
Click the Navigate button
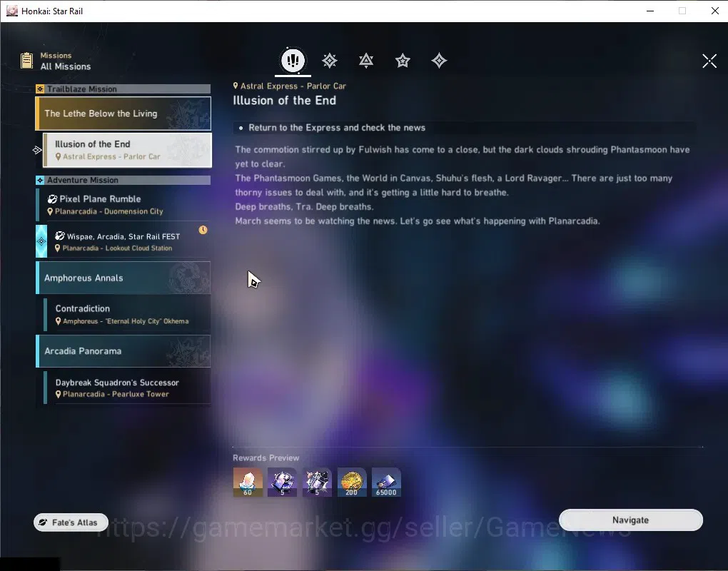[x=630, y=520]
